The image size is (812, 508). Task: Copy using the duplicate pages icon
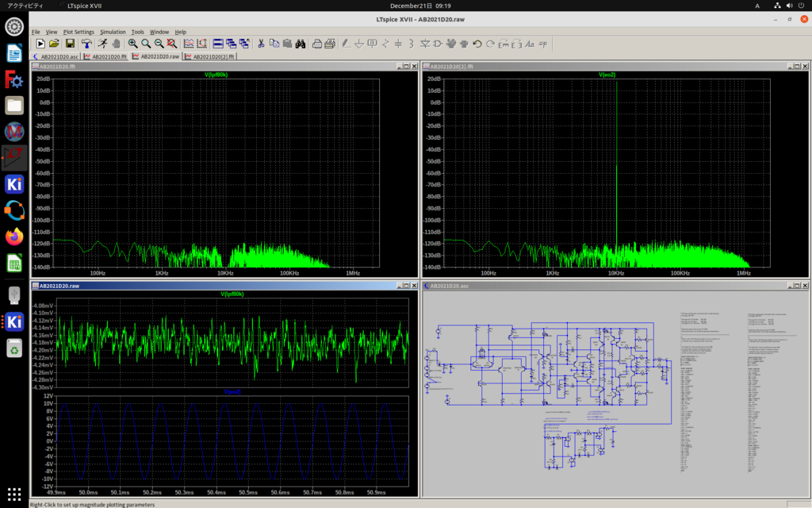point(274,44)
